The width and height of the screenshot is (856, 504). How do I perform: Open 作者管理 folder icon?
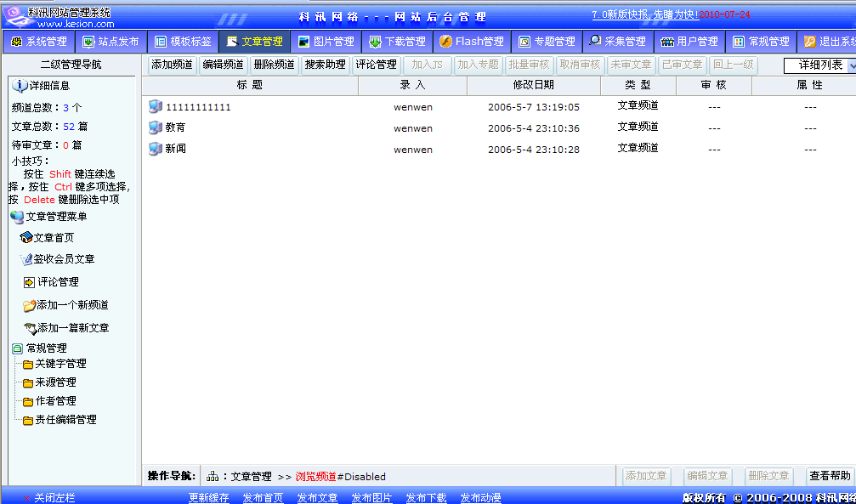coord(27,400)
